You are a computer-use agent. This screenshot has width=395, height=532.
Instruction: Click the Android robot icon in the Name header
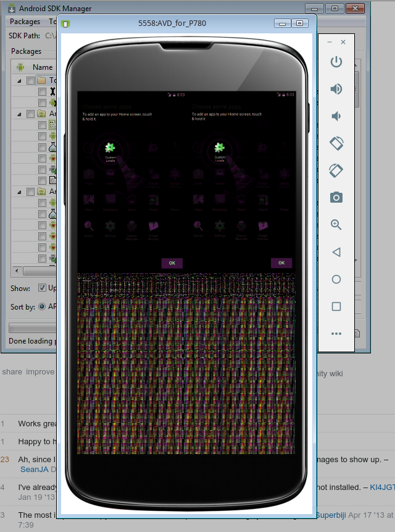[x=20, y=67]
